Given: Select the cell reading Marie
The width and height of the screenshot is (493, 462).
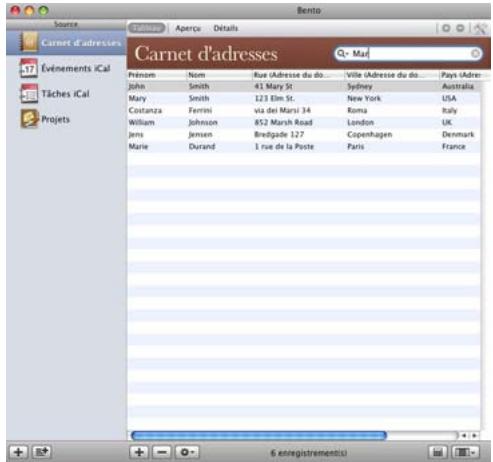Looking at the screenshot, I should pos(138,146).
